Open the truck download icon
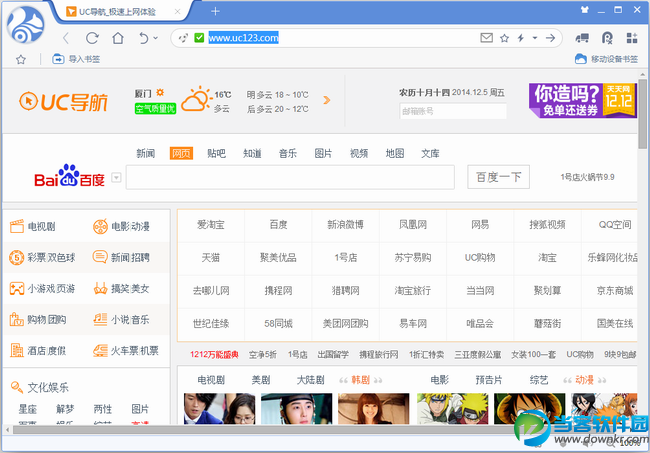The height and width of the screenshot is (453, 650). coord(582,39)
